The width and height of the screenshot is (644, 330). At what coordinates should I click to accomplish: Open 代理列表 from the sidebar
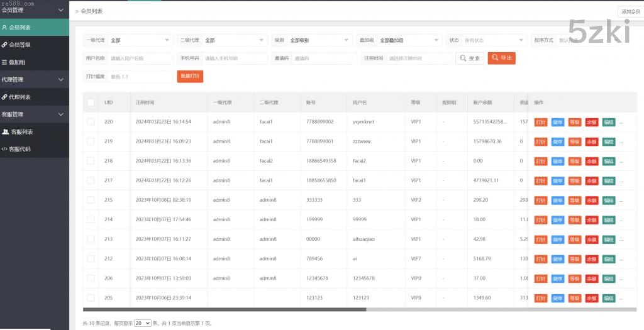19,97
